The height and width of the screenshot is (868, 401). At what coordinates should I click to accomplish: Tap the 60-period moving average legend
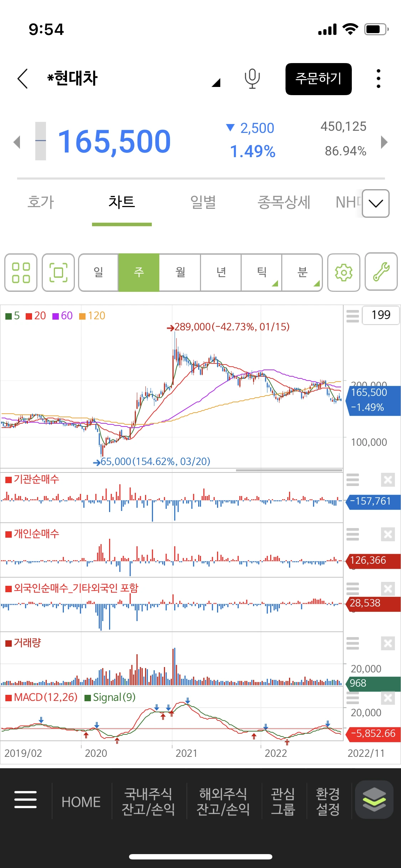pyautogui.click(x=62, y=316)
